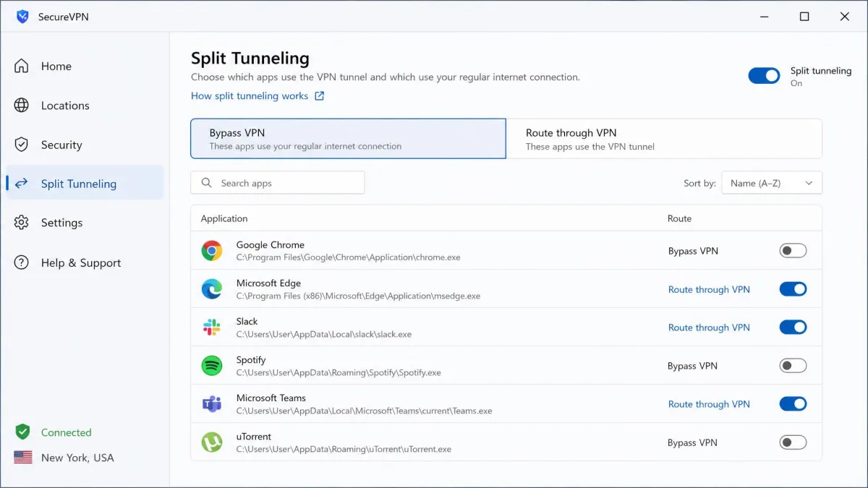Maximize the SecureVPN window
868x488 pixels.
[x=804, y=17]
